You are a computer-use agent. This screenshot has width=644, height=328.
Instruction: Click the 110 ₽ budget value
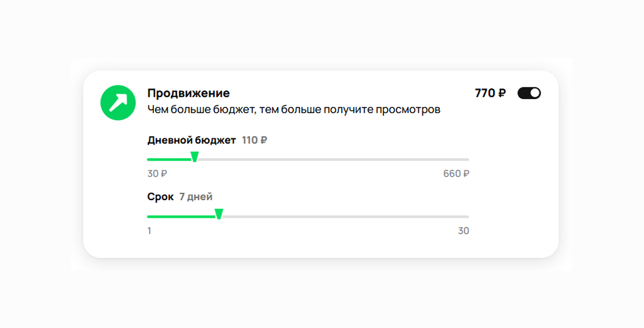pos(255,141)
